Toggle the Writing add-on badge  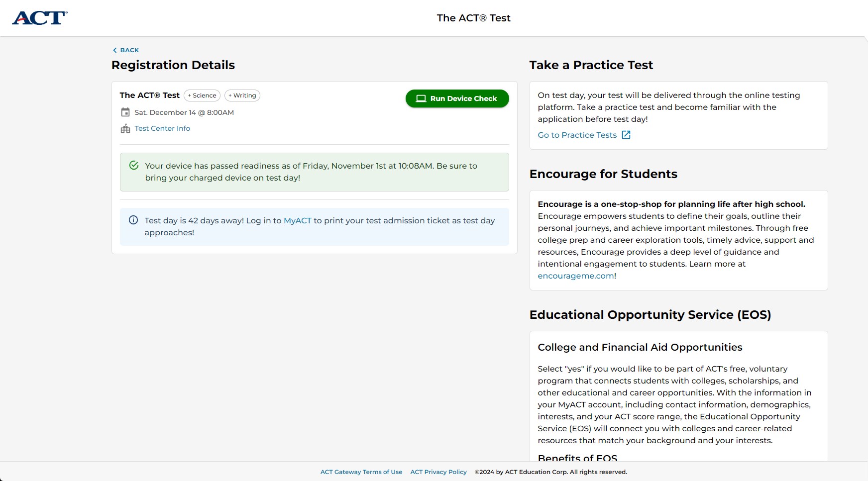point(242,95)
